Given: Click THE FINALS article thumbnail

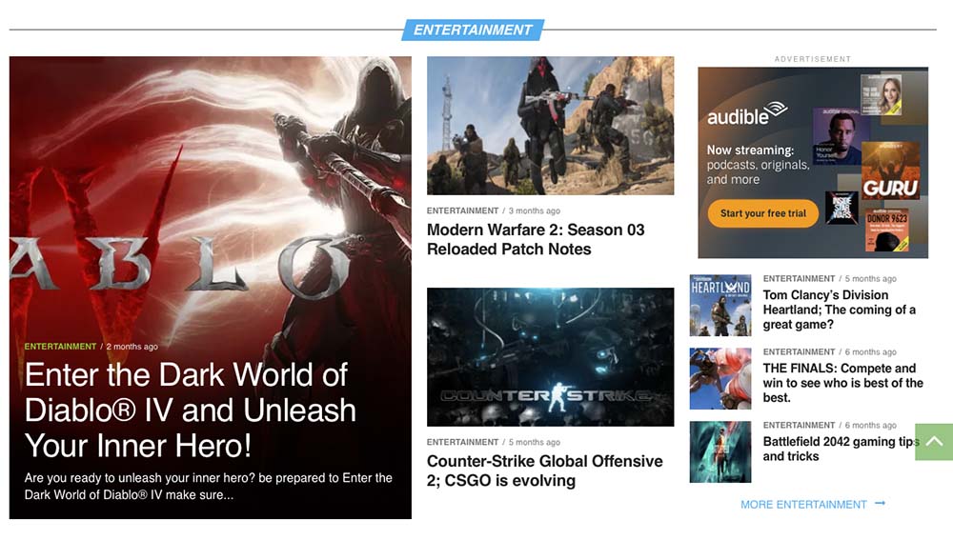Looking at the screenshot, I should point(720,378).
